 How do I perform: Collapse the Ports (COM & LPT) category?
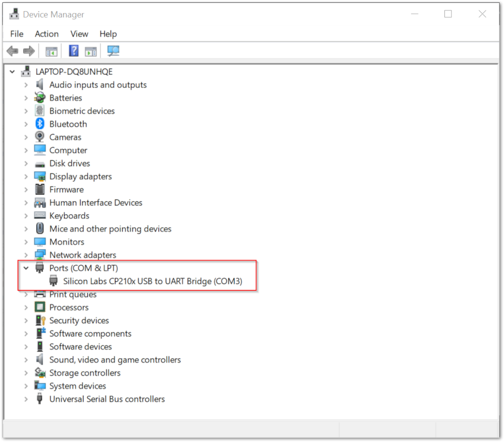coord(26,267)
